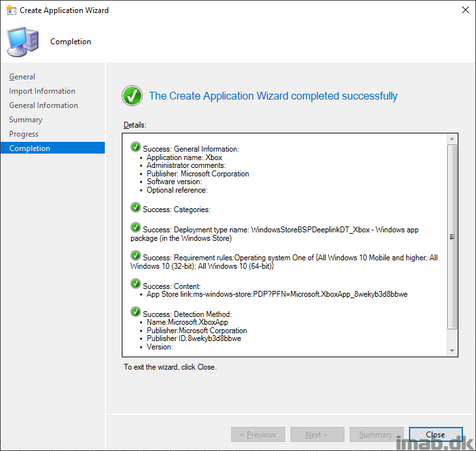Click the details vertical scrollbar thumb

[x=452, y=237]
